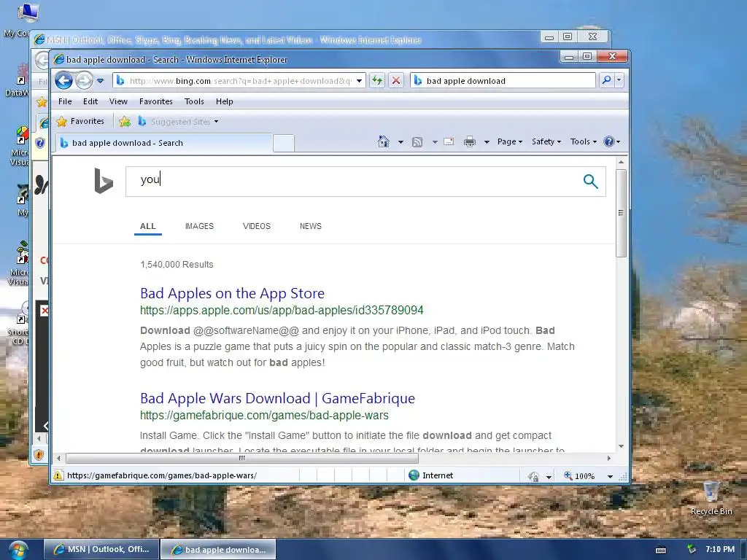This screenshot has width=747, height=560.
Task: Expand the feeds dropdown arrow
Action: 435,142
